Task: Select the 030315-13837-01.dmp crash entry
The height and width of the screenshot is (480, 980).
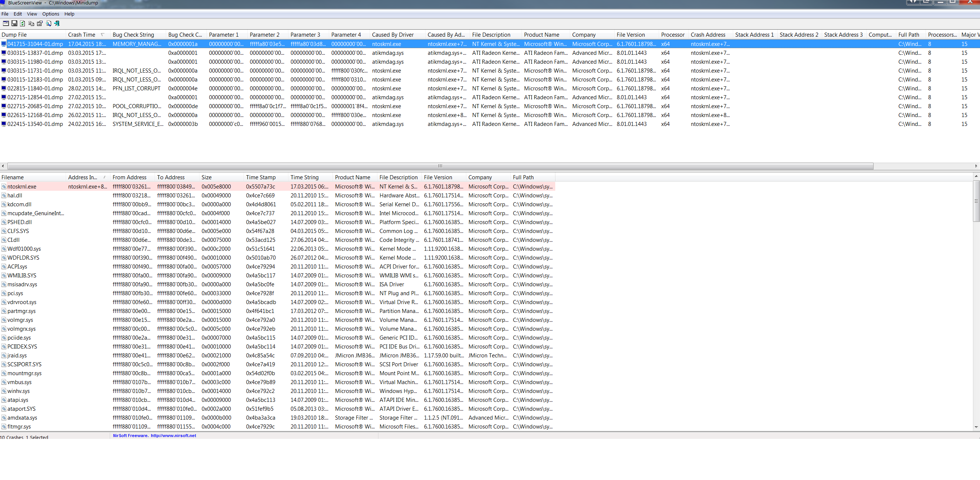Action: 35,53
